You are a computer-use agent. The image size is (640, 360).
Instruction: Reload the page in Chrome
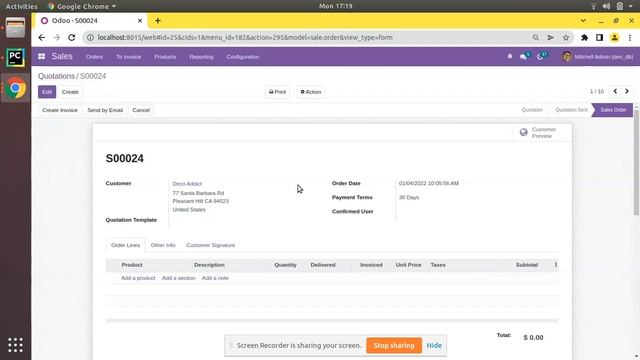71,38
